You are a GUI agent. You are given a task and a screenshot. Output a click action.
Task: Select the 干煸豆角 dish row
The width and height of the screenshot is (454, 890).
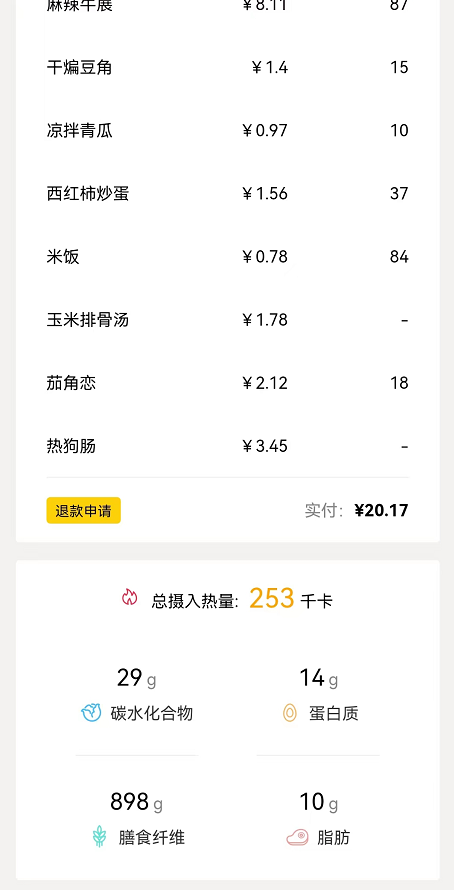point(228,68)
